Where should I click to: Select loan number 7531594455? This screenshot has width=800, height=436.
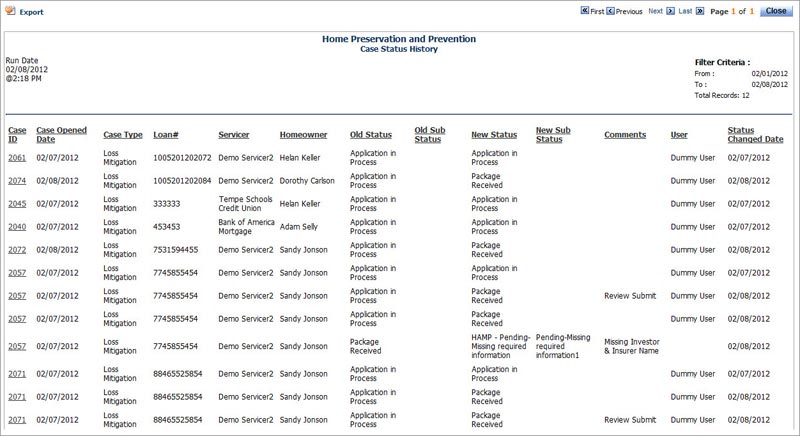pos(176,249)
